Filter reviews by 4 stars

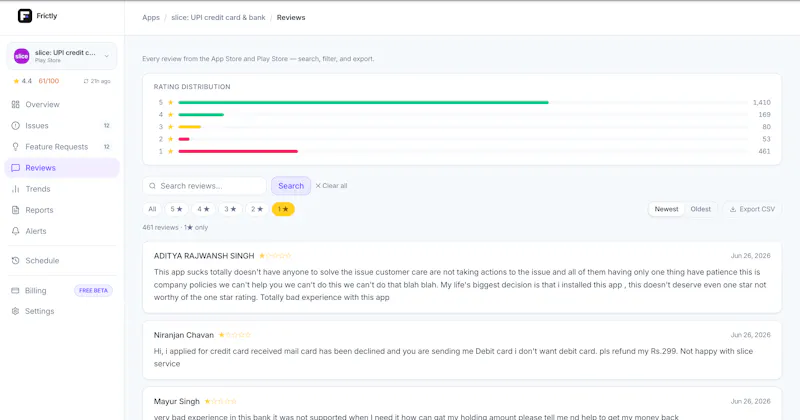click(203, 209)
